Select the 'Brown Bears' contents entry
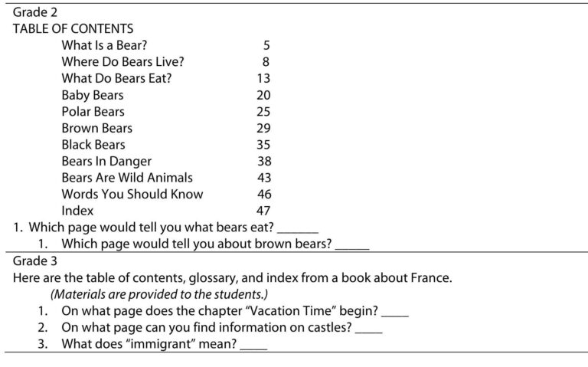 point(96,128)
